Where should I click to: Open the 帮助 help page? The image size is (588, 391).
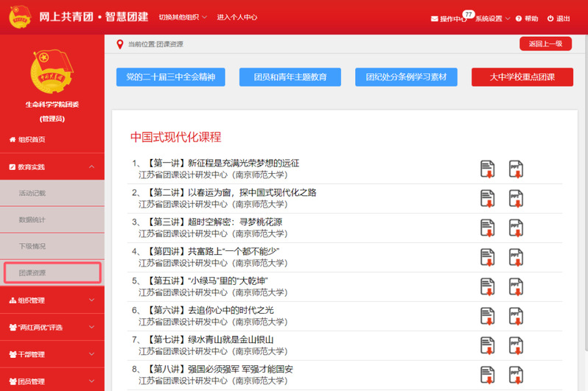(527, 18)
